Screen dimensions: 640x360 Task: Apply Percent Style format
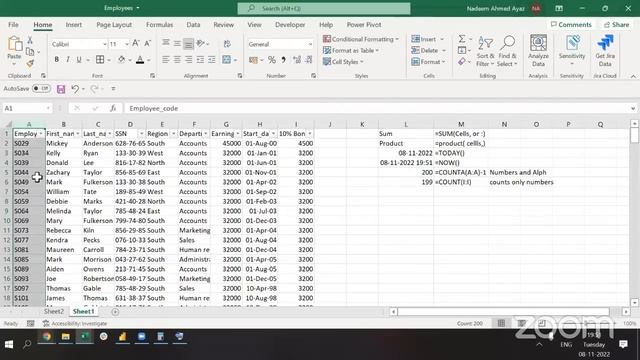(271, 60)
